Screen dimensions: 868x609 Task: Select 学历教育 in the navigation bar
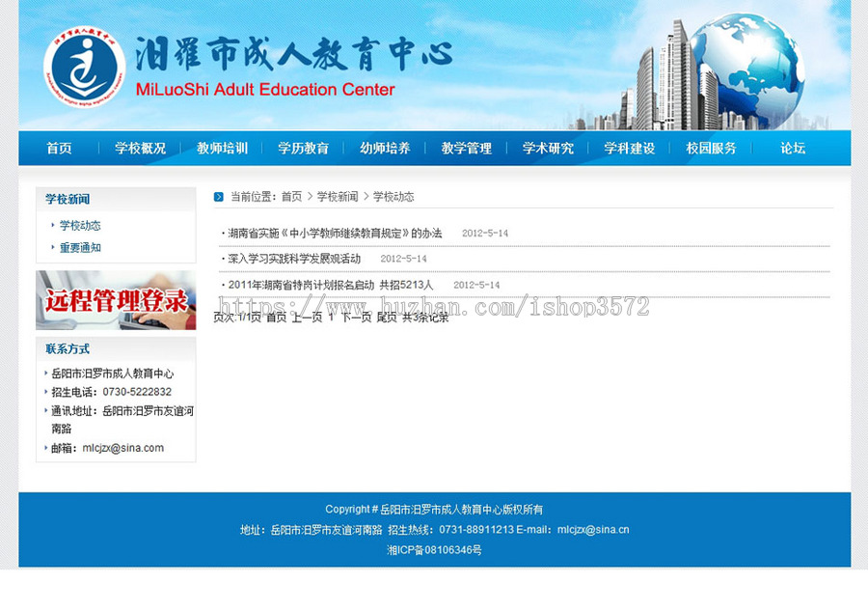click(304, 148)
